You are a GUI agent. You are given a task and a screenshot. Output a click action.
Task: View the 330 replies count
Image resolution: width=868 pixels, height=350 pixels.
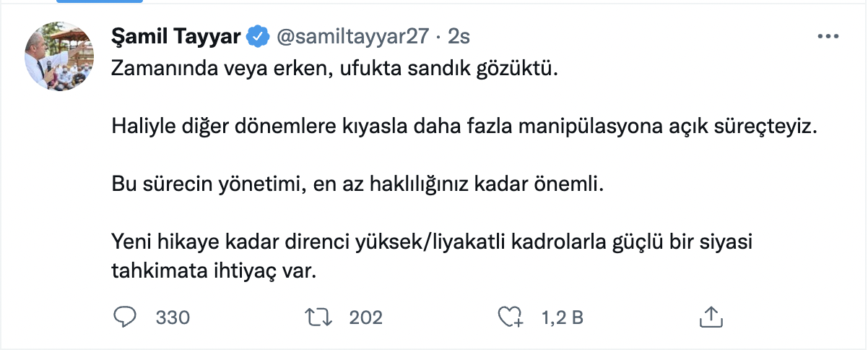click(173, 317)
